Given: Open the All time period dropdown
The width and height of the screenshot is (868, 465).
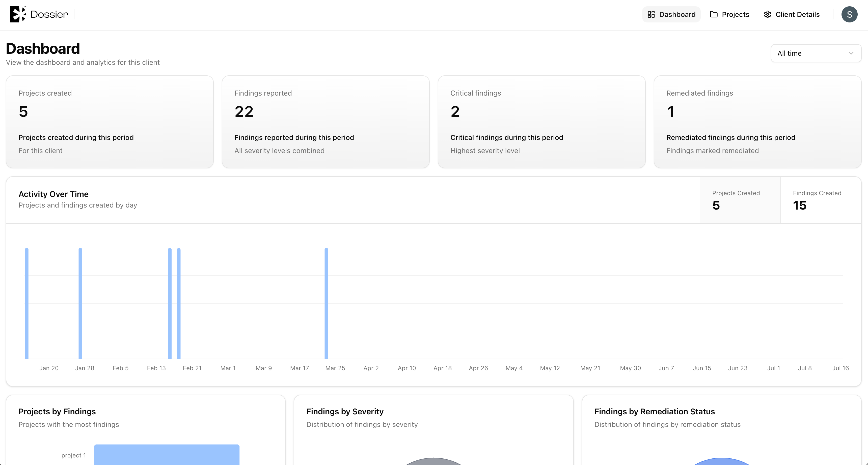Looking at the screenshot, I should tap(816, 53).
